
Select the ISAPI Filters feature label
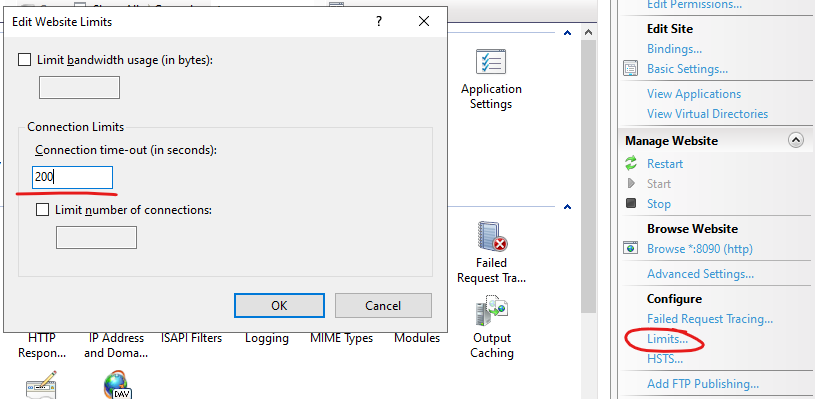click(191, 338)
